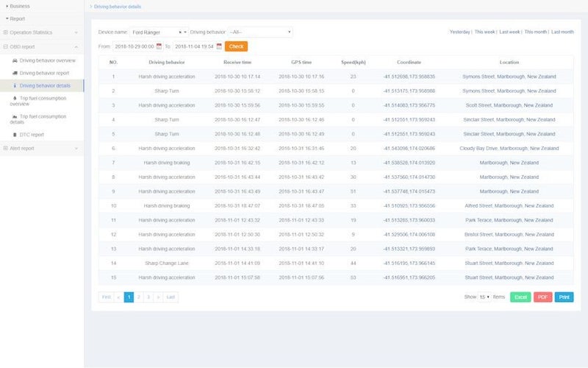Clear the Ford Ranger device selection
588x368 pixels.
[180, 32]
